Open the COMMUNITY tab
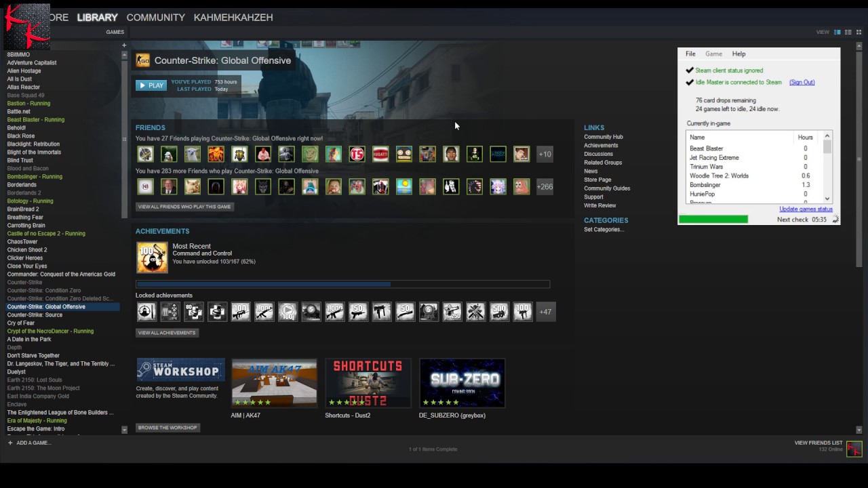 coord(155,18)
